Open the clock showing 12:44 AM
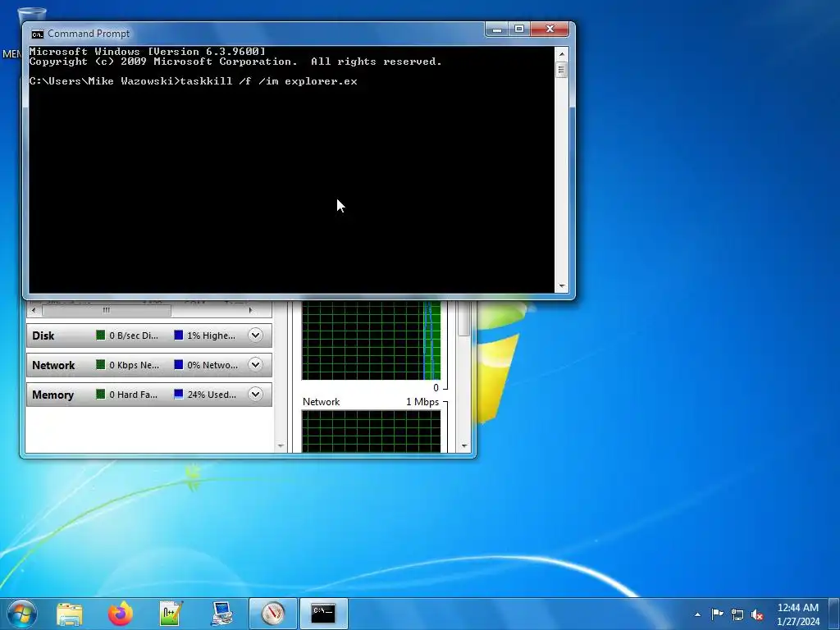 coord(797,614)
